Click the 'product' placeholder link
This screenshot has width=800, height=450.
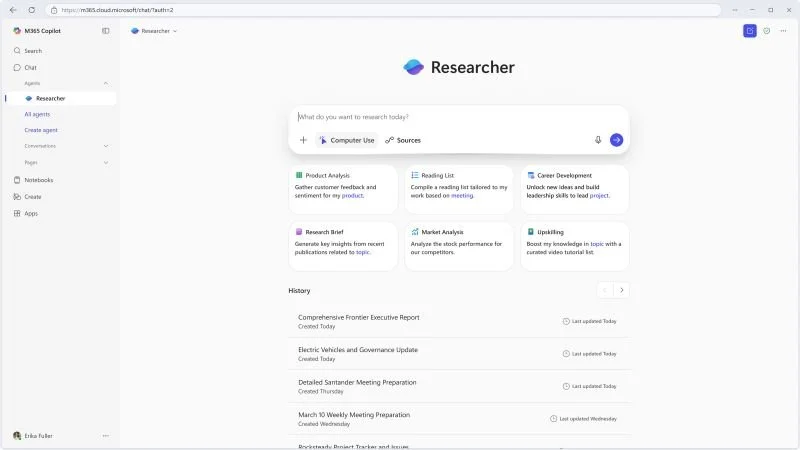[x=352, y=196]
